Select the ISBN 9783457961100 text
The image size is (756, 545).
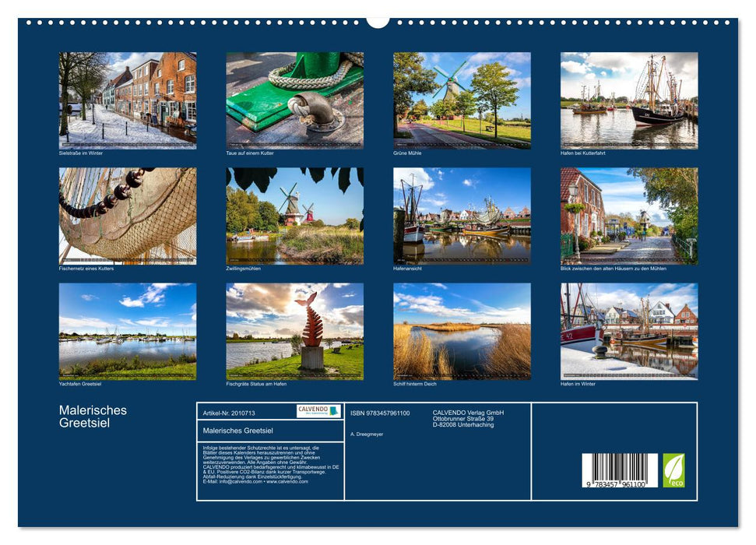tap(378, 413)
